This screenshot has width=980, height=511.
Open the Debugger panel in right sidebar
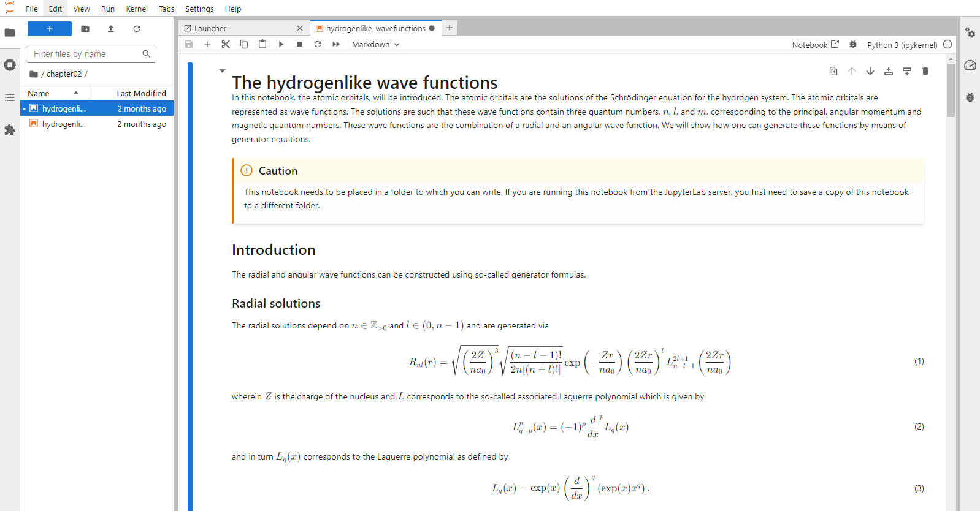[x=970, y=97]
